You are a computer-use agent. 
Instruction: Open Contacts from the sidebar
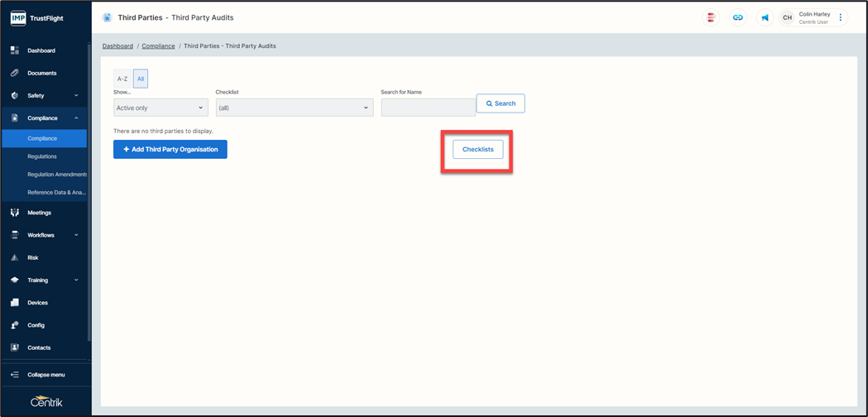click(39, 347)
